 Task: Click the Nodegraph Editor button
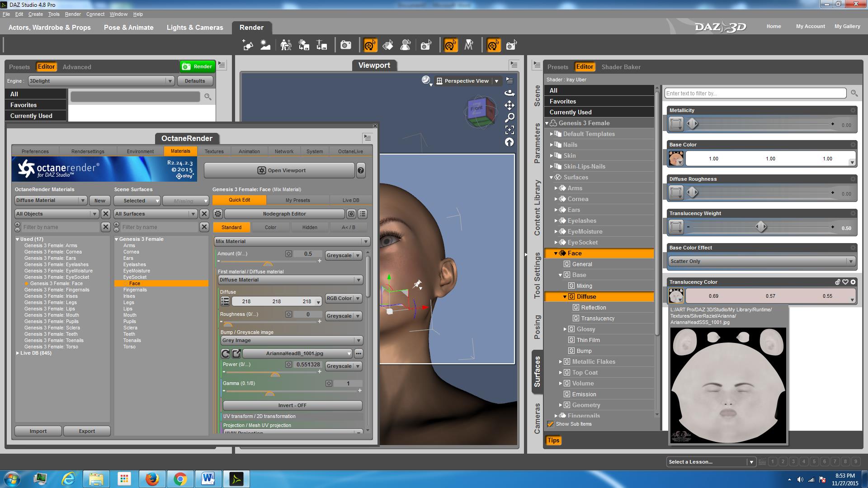(x=284, y=214)
